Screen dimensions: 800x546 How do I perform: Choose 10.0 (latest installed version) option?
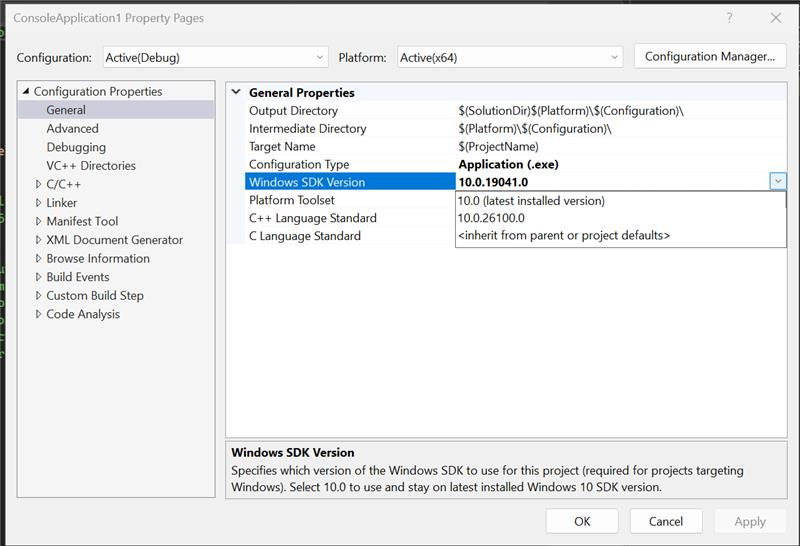620,201
